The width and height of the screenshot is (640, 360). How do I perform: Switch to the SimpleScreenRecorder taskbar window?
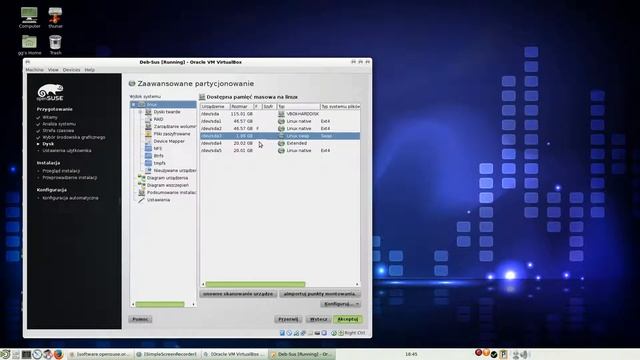(x=167, y=354)
